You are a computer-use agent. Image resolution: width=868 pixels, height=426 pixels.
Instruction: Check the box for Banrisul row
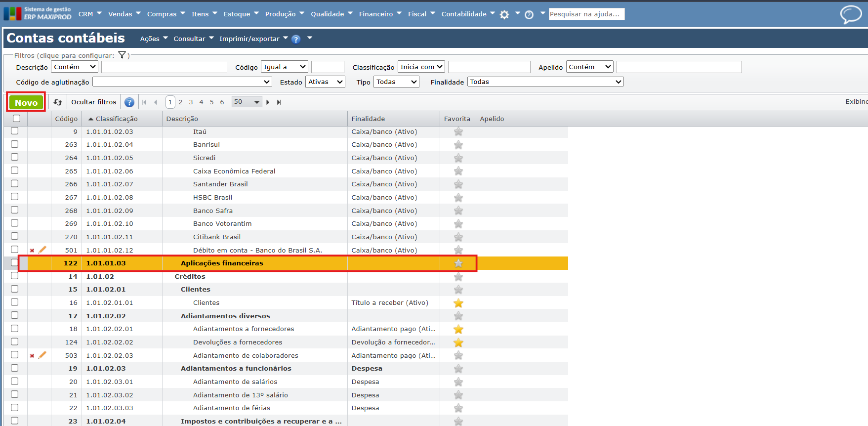(x=15, y=144)
